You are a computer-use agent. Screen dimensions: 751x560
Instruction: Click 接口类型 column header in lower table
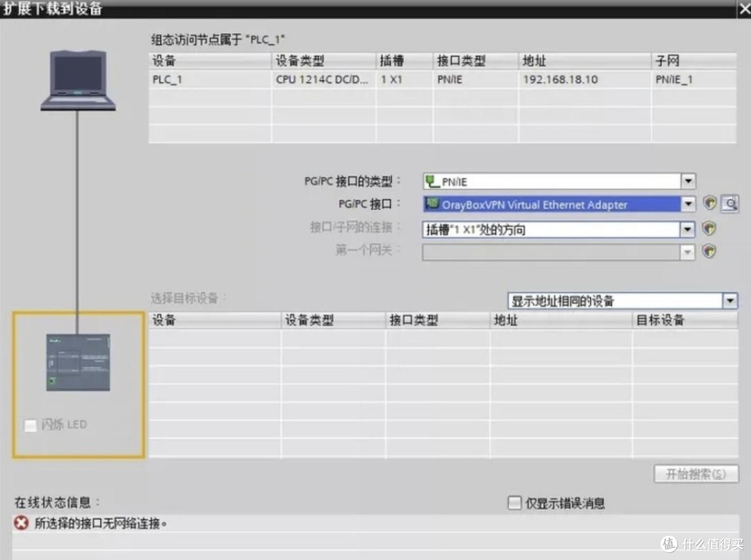(438, 320)
